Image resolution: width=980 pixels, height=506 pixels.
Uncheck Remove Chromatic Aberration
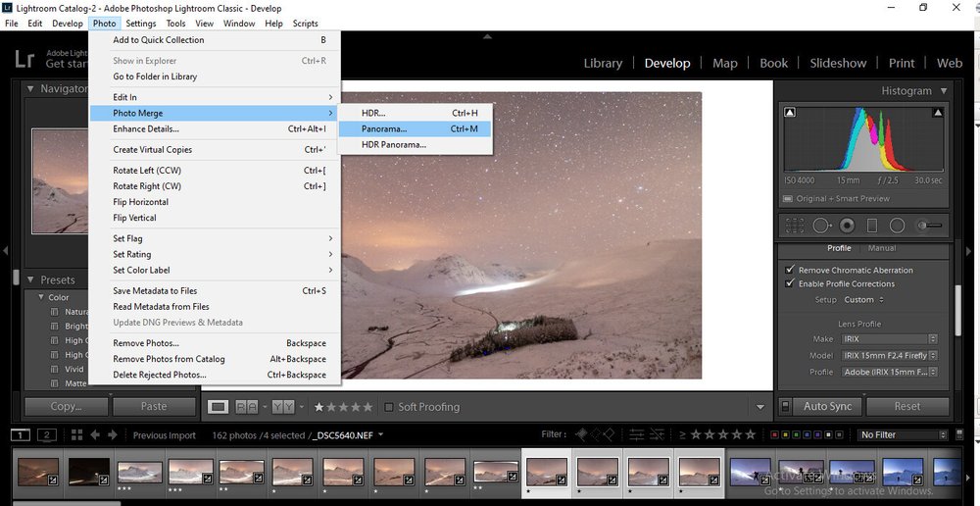(790, 271)
